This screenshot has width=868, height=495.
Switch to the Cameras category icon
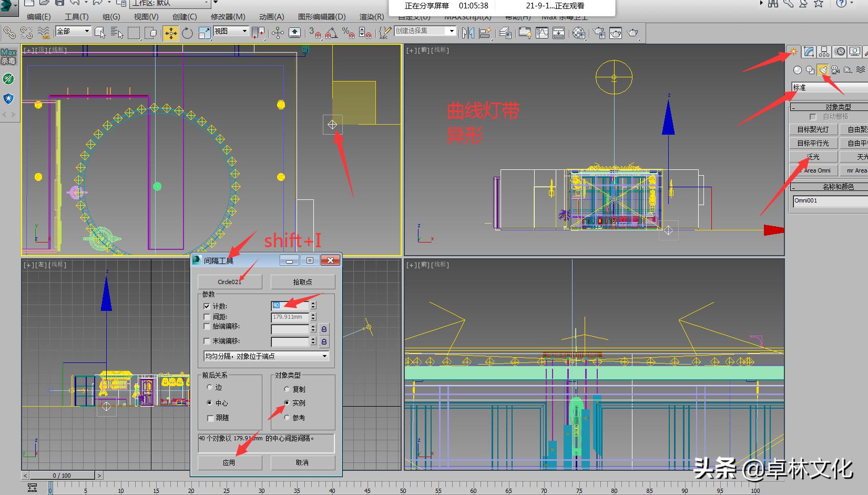pyautogui.click(x=835, y=70)
